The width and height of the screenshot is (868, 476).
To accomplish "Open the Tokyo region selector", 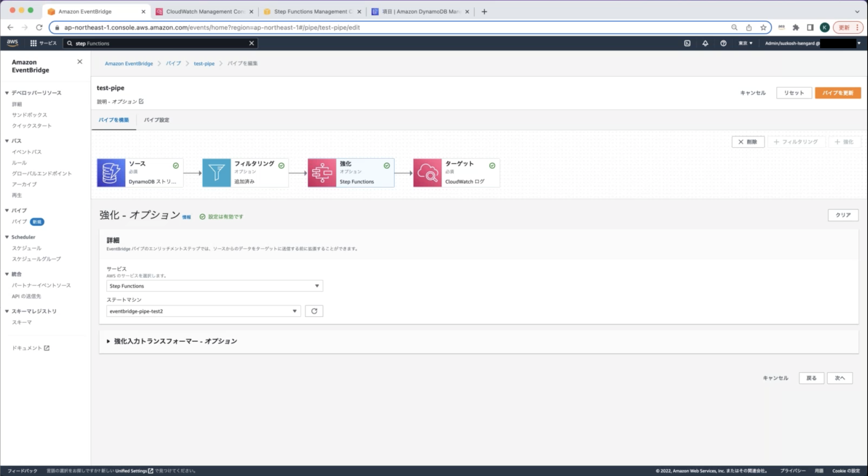I will (x=745, y=43).
